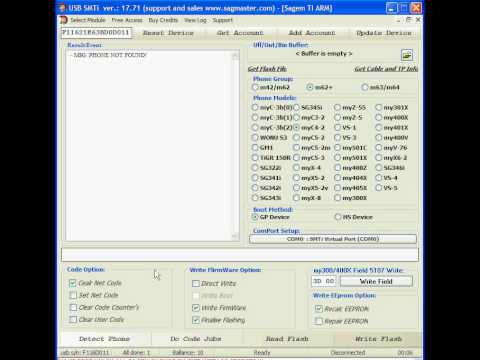This screenshot has width=480, height=360.
Task: Open the ComPort Setup COM selector
Action: [x=333, y=239]
